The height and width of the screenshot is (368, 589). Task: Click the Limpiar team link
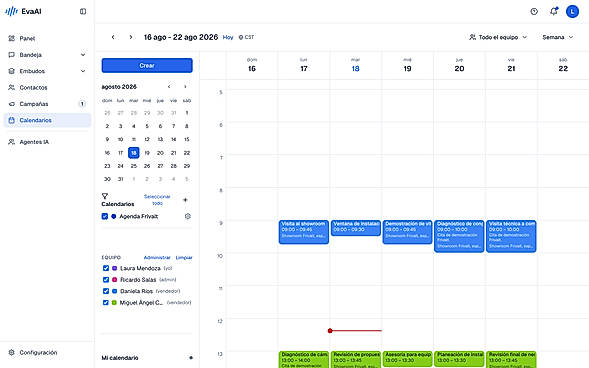pos(184,258)
